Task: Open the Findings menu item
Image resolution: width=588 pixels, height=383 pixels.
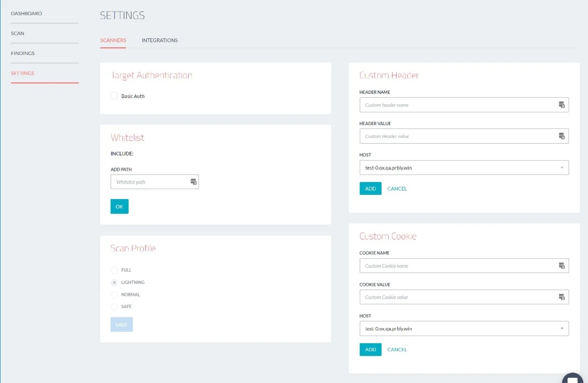Action: [x=23, y=53]
